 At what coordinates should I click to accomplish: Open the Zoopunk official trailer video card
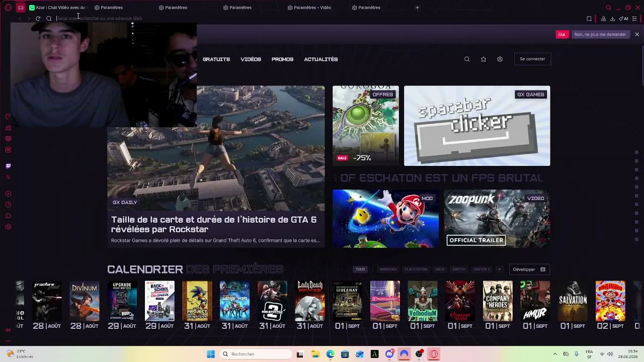497,219
